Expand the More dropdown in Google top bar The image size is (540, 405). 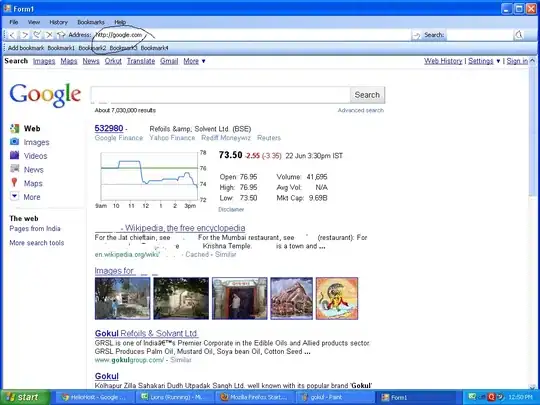tap(194, 61)
